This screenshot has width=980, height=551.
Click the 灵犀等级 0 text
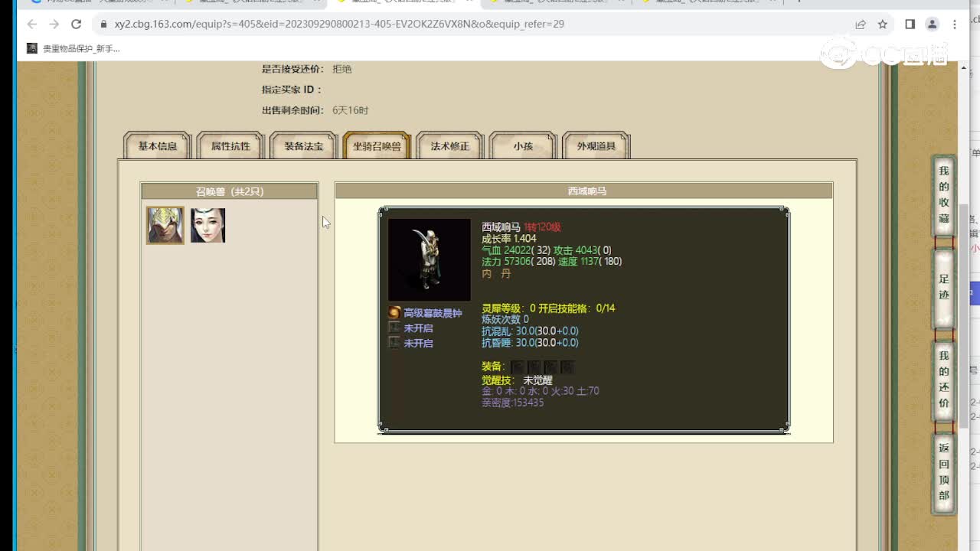[x=508, y=308]
